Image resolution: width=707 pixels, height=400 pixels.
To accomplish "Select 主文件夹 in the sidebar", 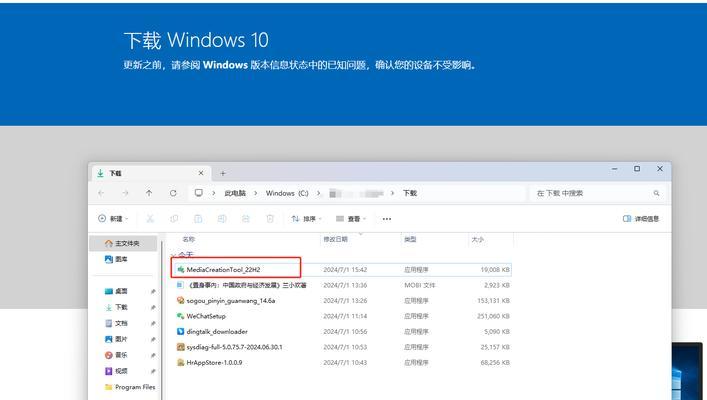I will click(123, 243).
